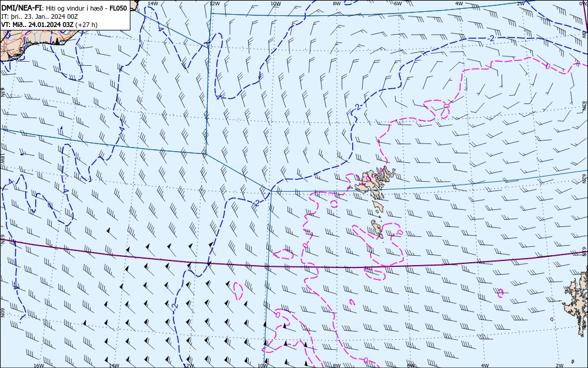Click the "12W" longitude label on top edge

(214, 4)
